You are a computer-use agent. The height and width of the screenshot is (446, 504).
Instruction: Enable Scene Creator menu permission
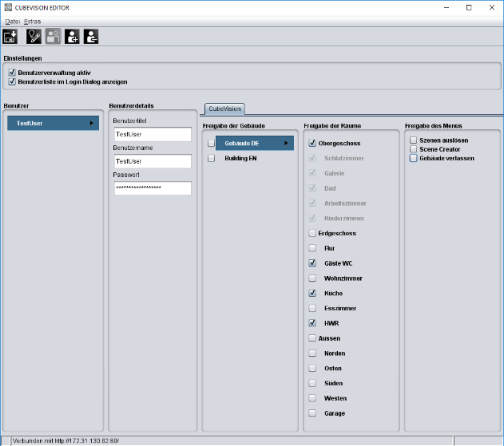414,149
